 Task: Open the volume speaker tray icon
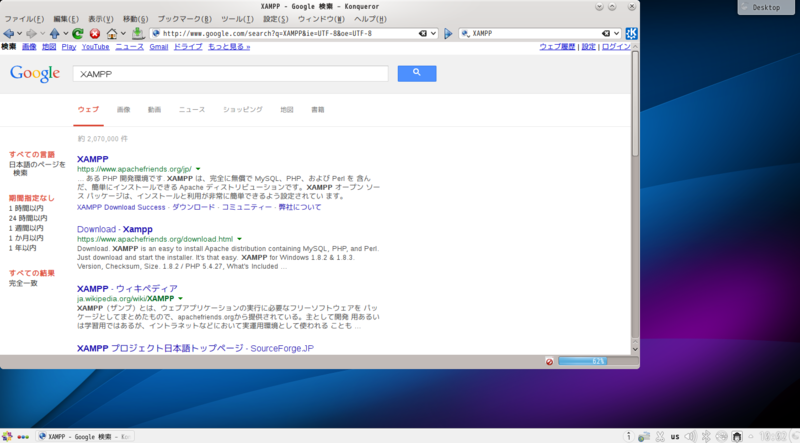(x=690, y=436)
